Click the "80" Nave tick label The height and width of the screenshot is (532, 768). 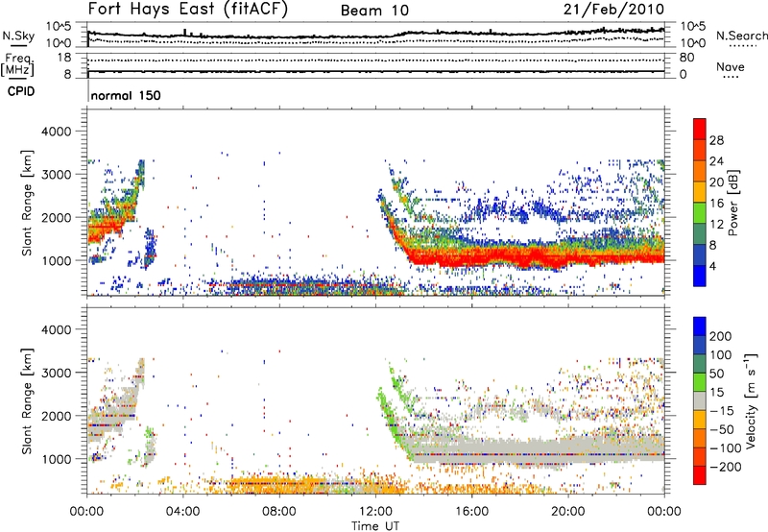pyautogui.click(x=686, y=58)
